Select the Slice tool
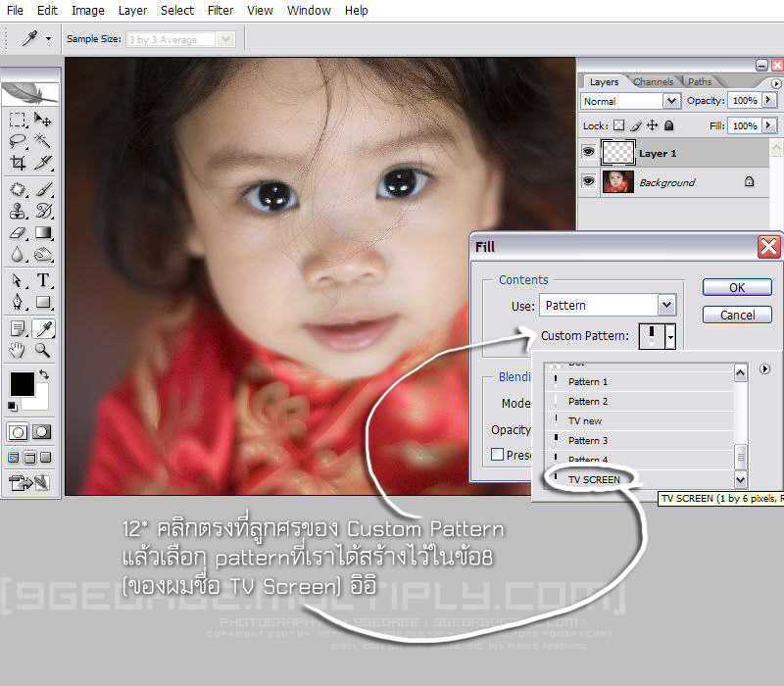This screenshot has height=686, width=784. tap(43, 163)
